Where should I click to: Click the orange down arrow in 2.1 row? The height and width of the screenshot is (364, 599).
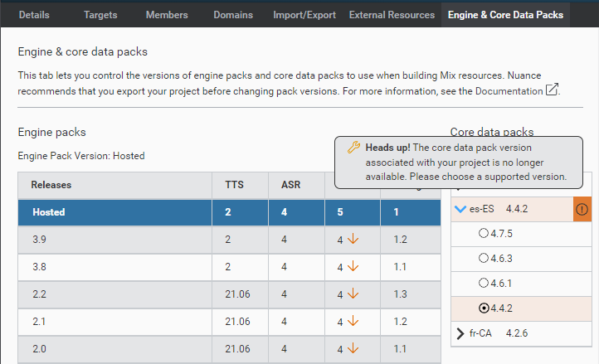click(353, 322)
